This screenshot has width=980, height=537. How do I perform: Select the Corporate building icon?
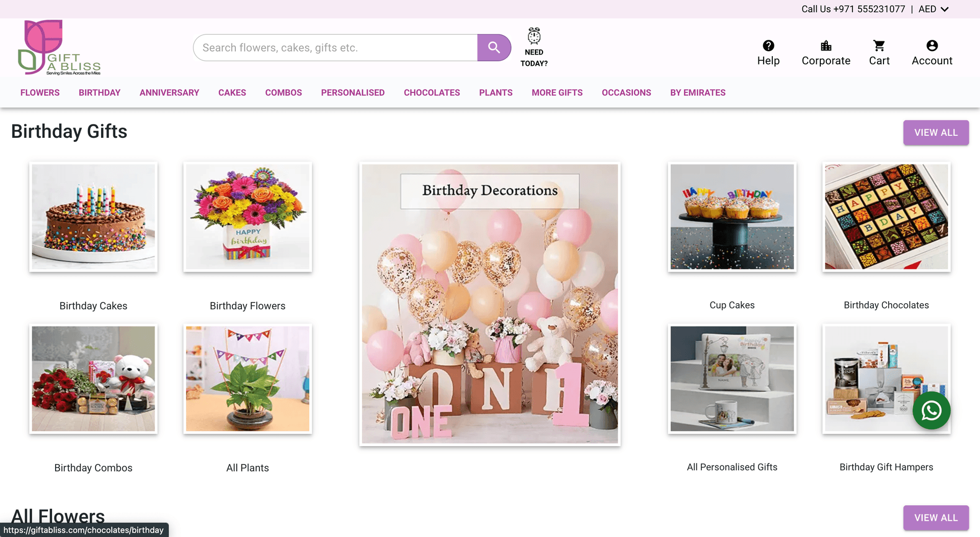point(826,45)
